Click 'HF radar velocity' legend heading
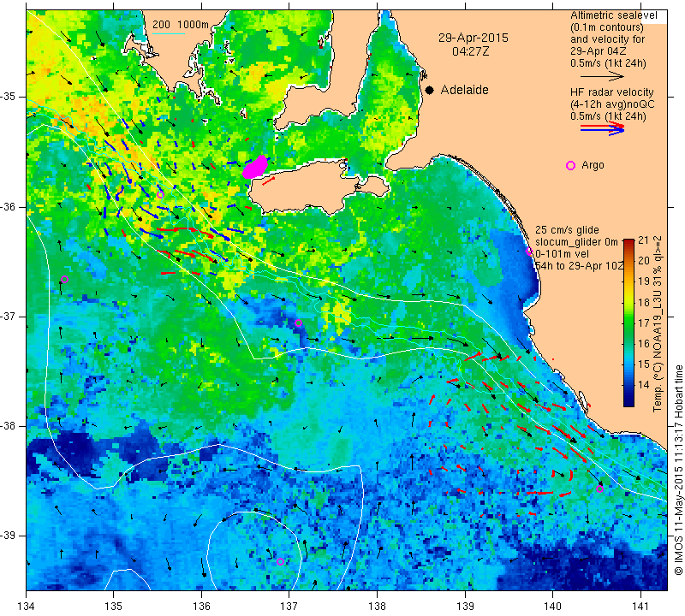 (x=611, y=92)
